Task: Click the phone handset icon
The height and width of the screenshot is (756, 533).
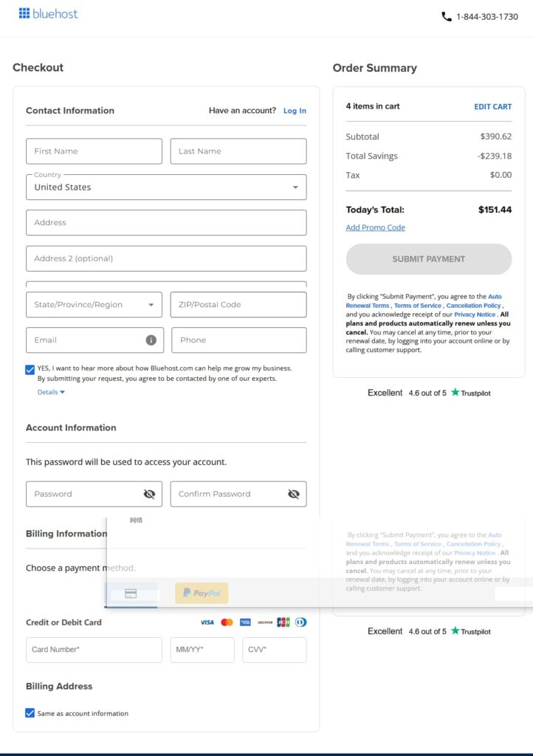Action: 447,16
